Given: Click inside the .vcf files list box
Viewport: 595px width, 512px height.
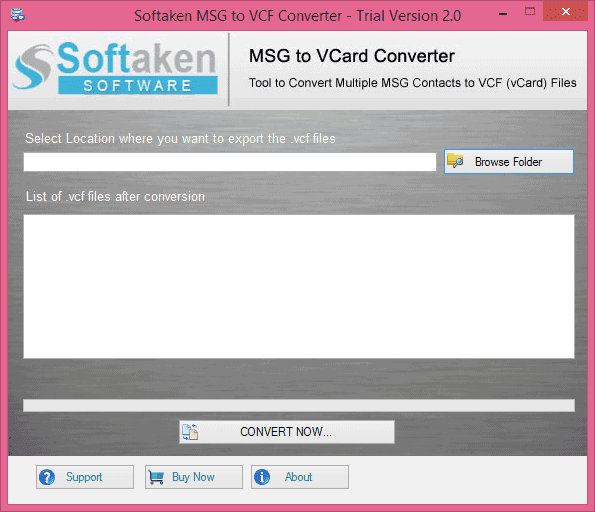Looking at the screenshot, I should click(299, 287).
